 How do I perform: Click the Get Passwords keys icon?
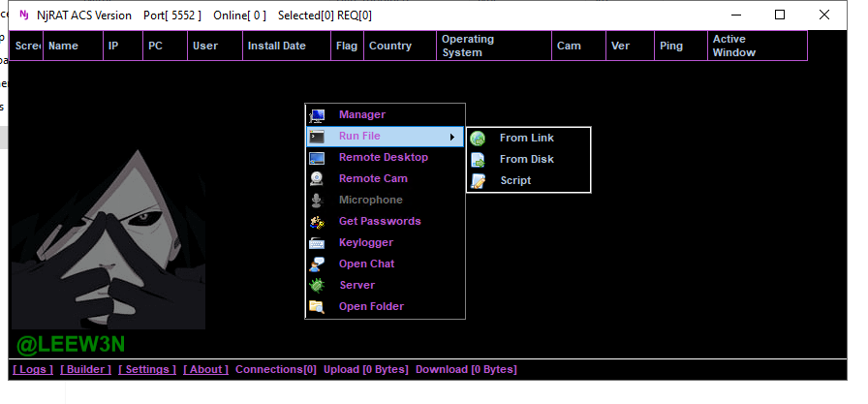pos(317,222)
